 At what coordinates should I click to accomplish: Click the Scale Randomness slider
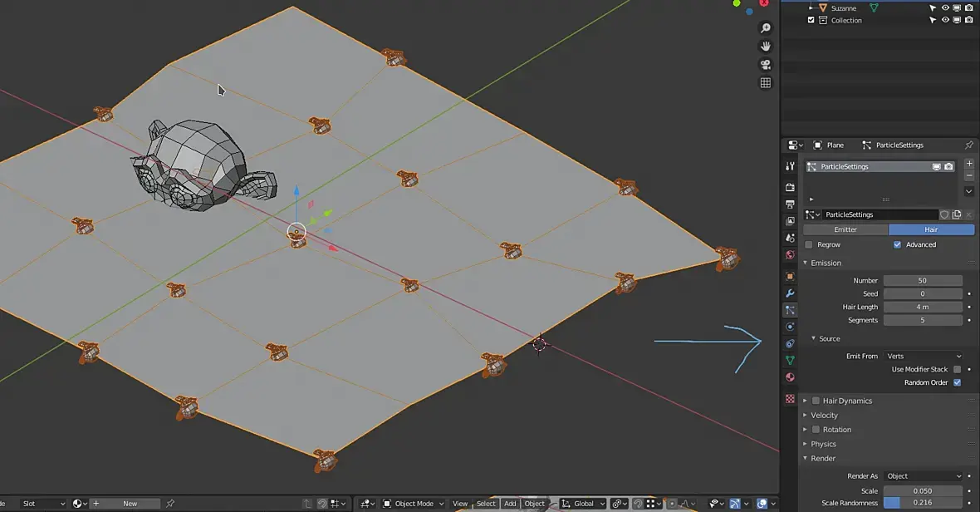point(923,503)
